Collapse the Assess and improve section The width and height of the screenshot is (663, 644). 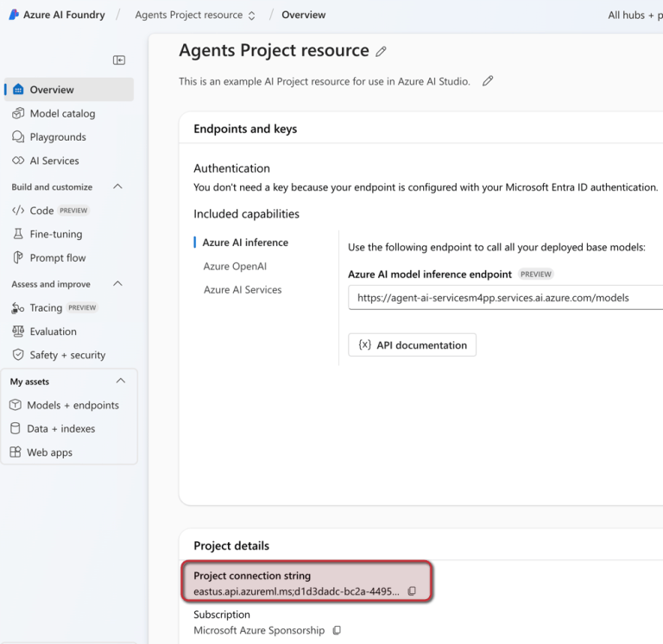coord(117,284)
